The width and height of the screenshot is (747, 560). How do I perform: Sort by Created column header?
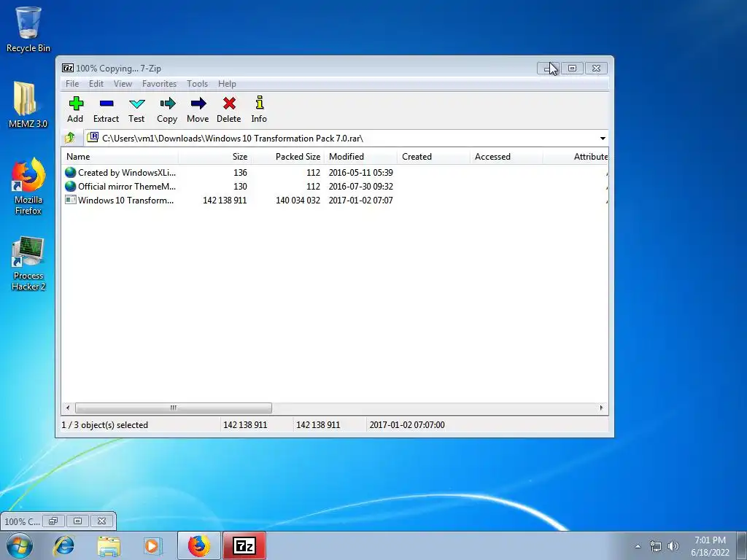coord(433,157)
